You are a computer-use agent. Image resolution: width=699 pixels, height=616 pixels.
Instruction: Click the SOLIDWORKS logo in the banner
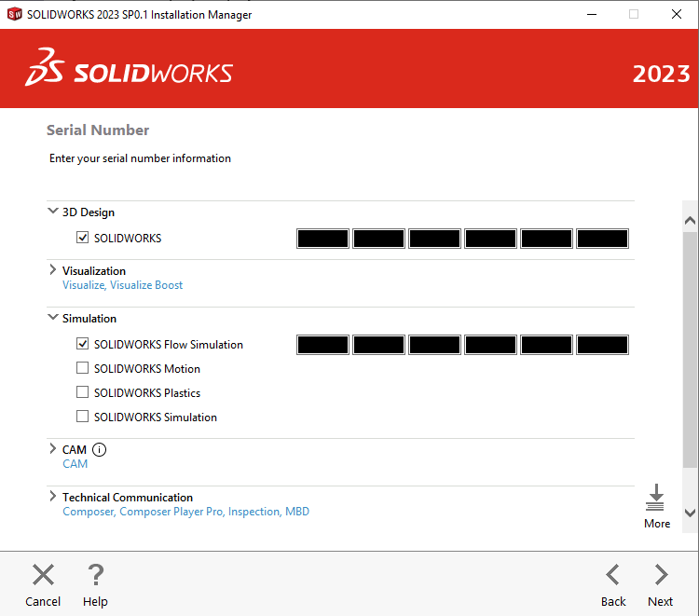(x=130, y=74)
